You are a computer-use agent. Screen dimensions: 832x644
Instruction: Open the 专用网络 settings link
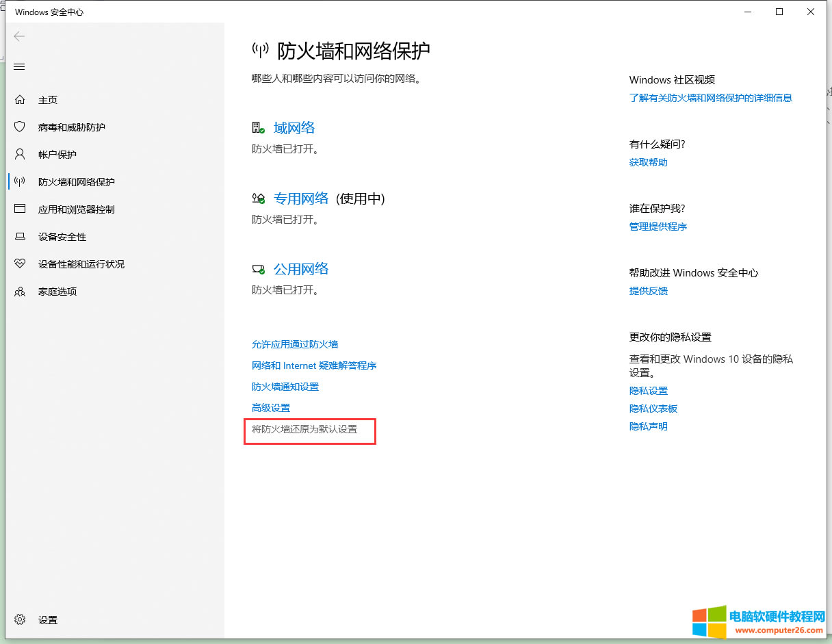301,198
